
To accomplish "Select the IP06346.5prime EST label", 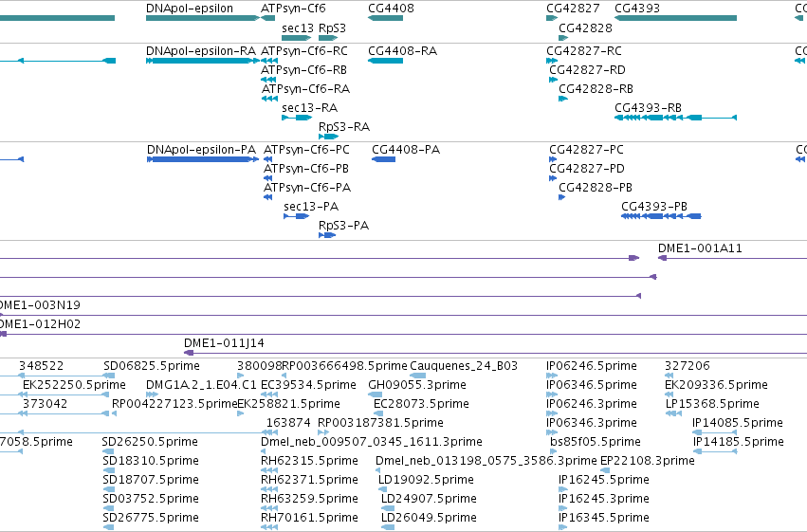I will tap(592, 385).
